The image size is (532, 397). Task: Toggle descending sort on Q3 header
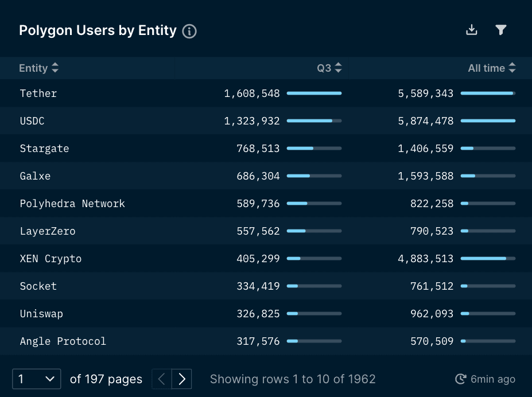point(338,68)
